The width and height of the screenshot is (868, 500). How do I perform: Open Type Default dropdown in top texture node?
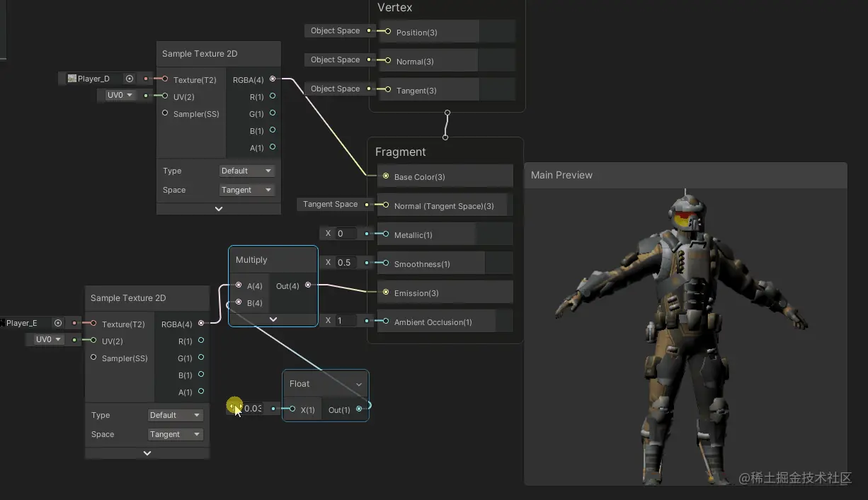point(246,171)
